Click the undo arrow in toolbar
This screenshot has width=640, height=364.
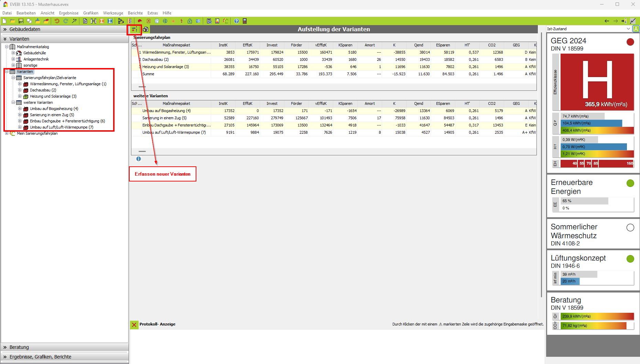point(57,21)
